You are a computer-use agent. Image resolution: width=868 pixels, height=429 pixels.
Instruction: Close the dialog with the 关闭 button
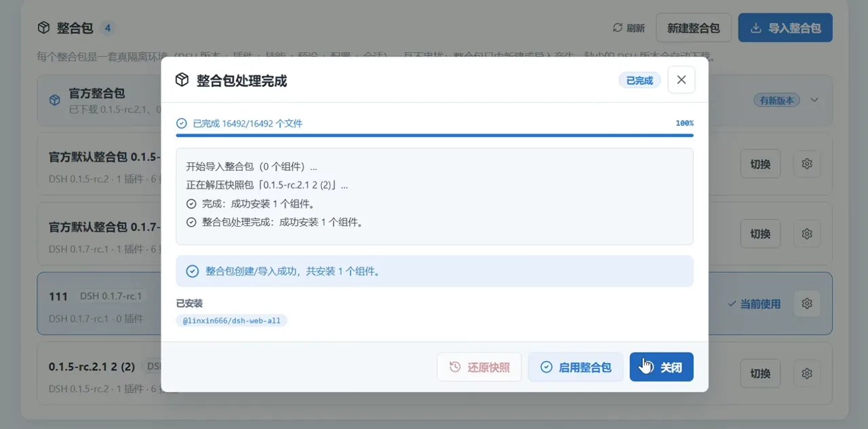[661, 367]
